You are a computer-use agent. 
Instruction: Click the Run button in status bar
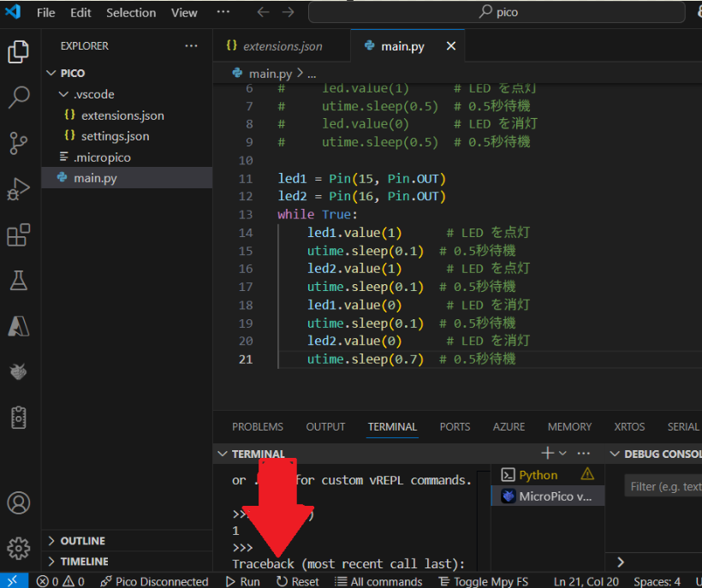(x=243, y=581)
